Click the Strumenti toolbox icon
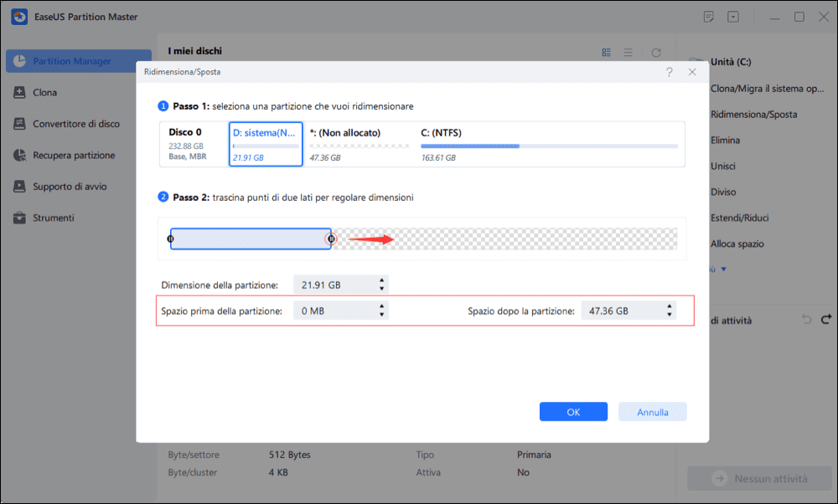 coord(19,218)
